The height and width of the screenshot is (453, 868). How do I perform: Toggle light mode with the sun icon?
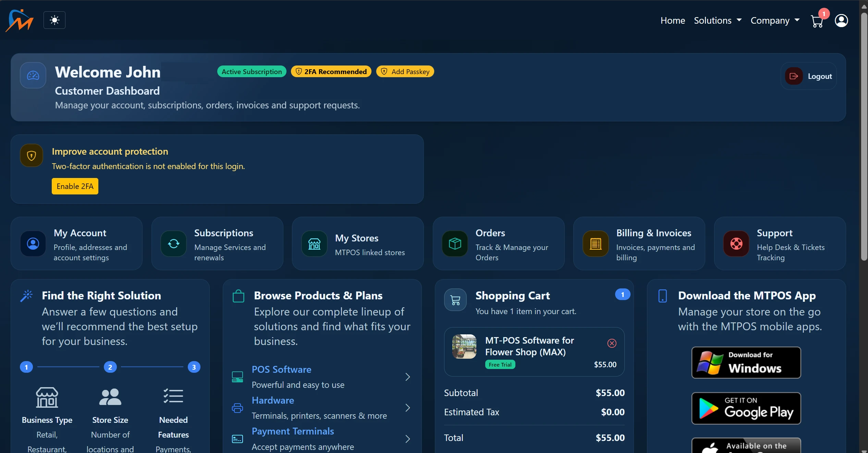[54, 20]
